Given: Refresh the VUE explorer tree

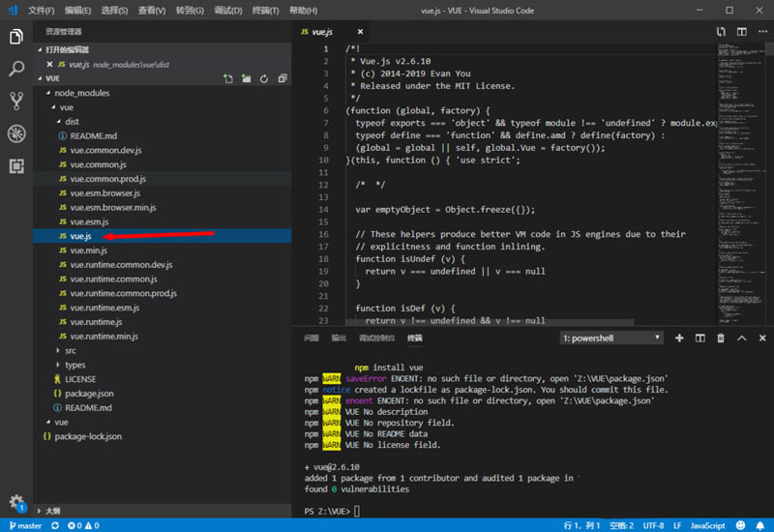Looking at the screenshot, I should 263,78.
